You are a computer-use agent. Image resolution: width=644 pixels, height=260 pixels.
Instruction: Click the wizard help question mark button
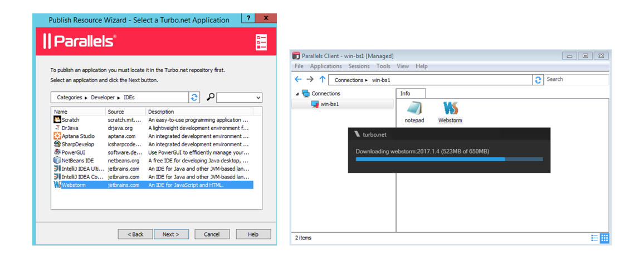tap(248, 18)
